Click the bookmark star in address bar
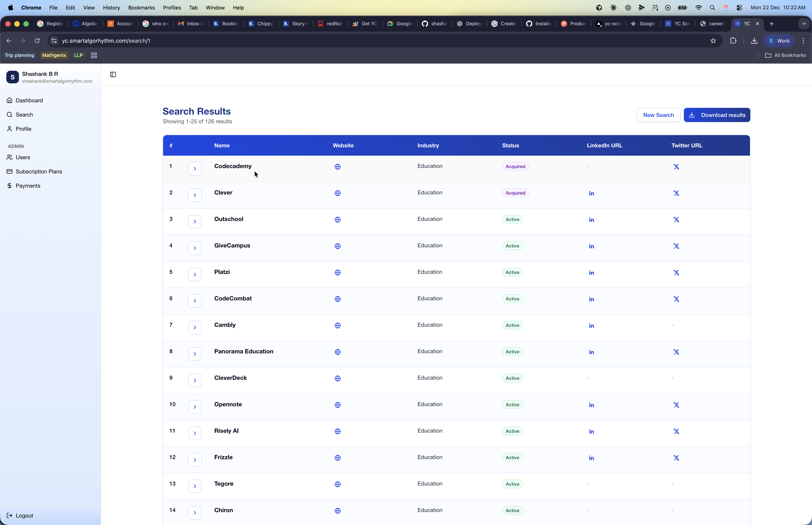812x525 pixels. pos(713,40)
